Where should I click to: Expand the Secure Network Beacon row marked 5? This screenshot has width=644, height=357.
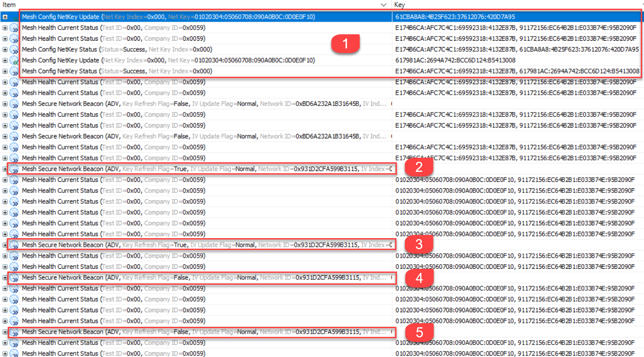click(x=5, y=332)
